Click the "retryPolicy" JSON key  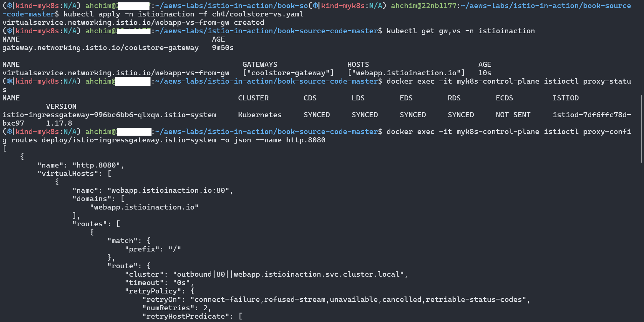[153, 291]
